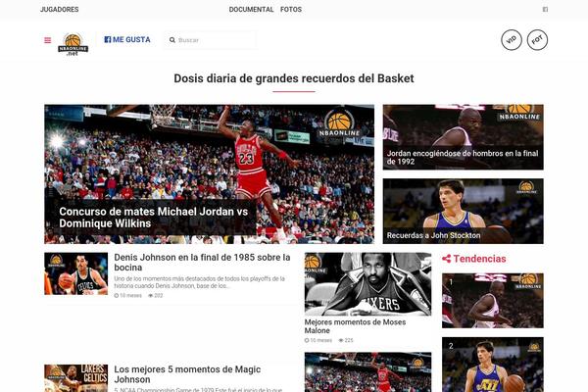The width and height of the screenshot is (588, 392).
Task: Click Denis Johnson Celtics thumbnail
Action: [76, 273]
